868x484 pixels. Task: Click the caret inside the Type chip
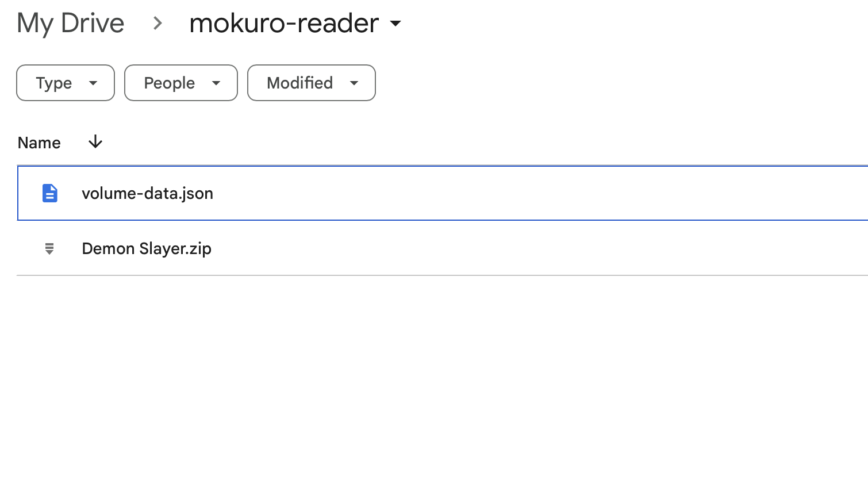click(93, 83)
